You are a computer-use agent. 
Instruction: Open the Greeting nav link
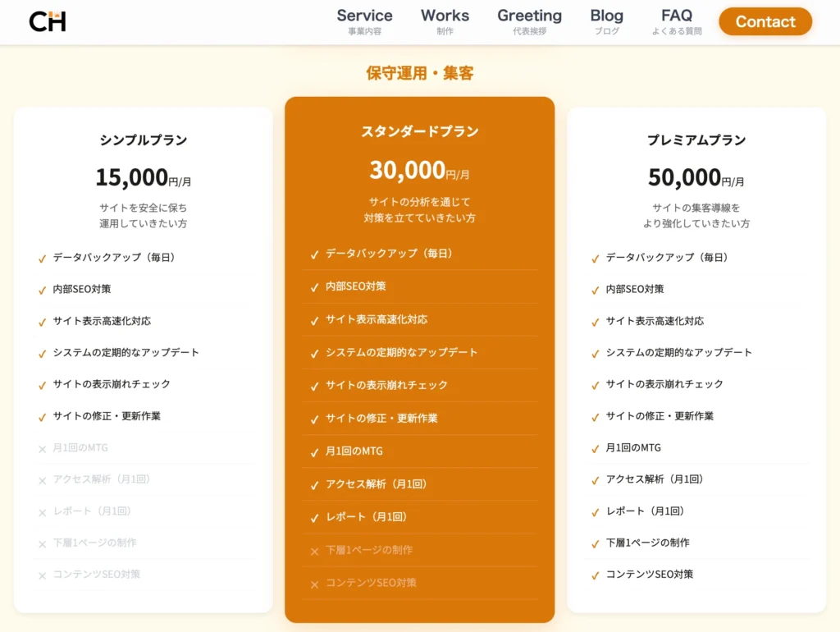coord(529,21)
